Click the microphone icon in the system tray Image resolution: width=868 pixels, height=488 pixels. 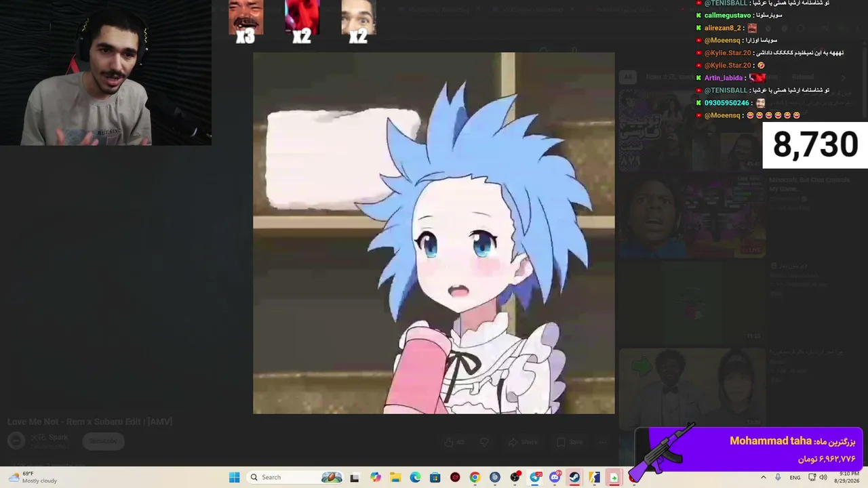(778, 477)
